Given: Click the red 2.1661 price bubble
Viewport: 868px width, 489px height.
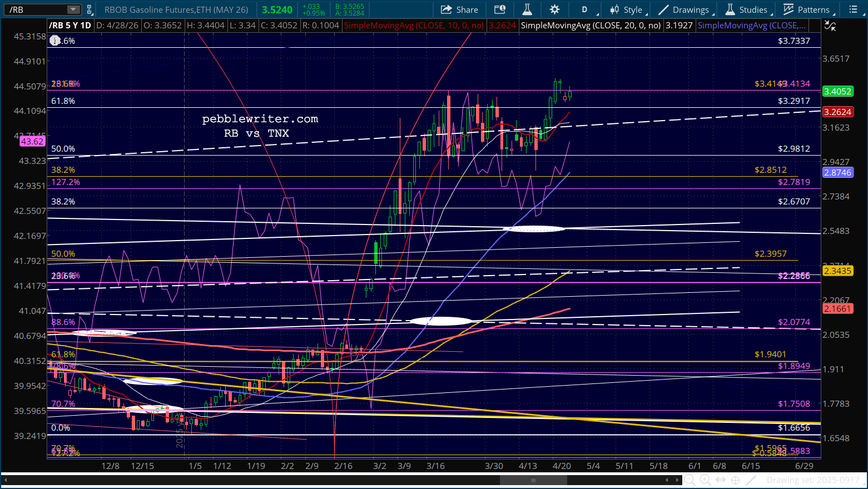Looking at the screenshot, I should coord(837,308).
